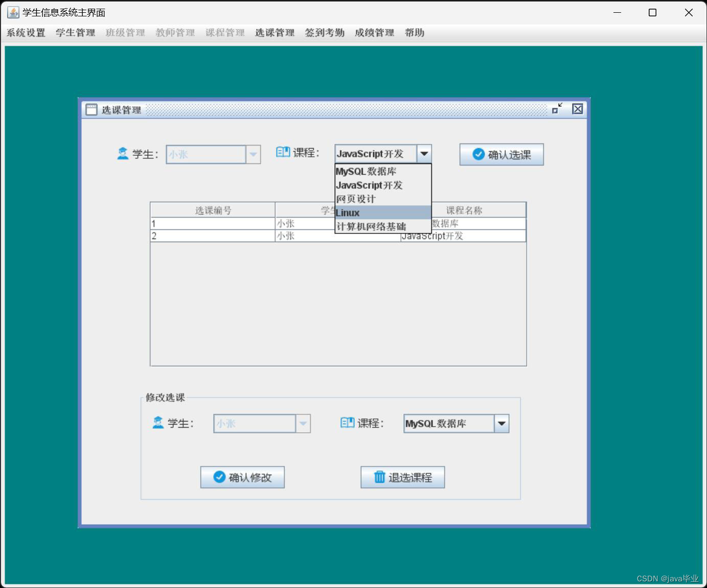The image size is (707, 588).
Task: Select MySQL数据库 in the course list
Action: (x=383, y=171)
